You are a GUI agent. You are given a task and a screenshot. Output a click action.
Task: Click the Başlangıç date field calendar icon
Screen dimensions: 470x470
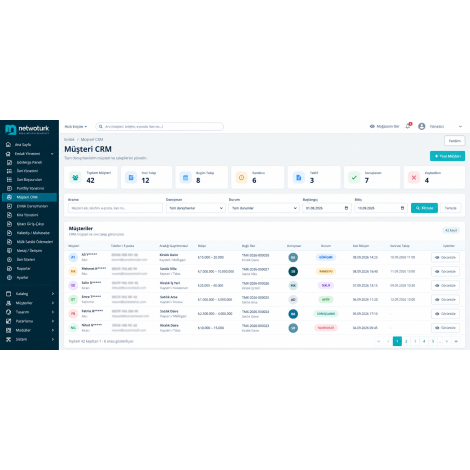(x=346, y=208)
